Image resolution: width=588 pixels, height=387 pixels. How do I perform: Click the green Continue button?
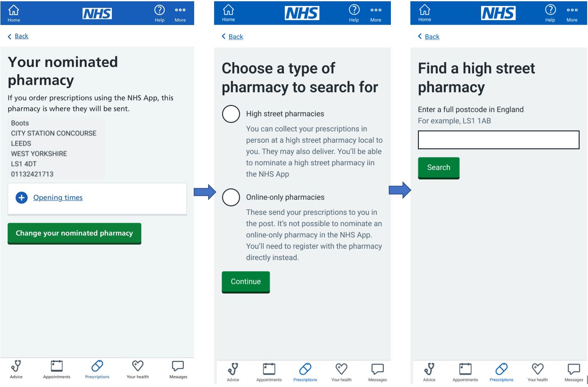(x=246, y=282)
